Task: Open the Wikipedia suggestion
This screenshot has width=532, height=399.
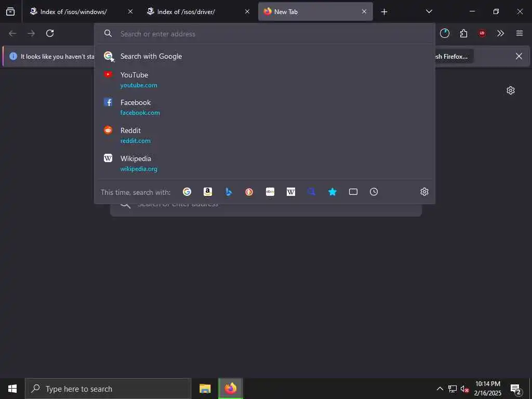Action: [x=264, y=164]
